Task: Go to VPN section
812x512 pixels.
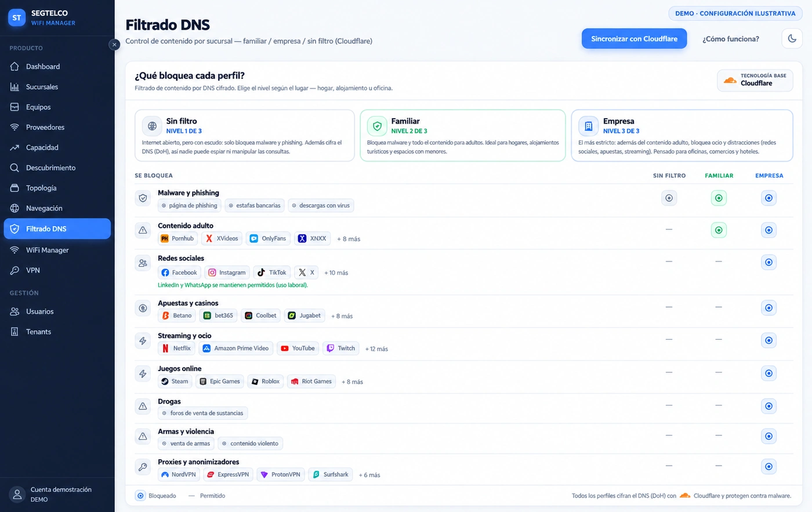Action: click(x=57, y=270)
